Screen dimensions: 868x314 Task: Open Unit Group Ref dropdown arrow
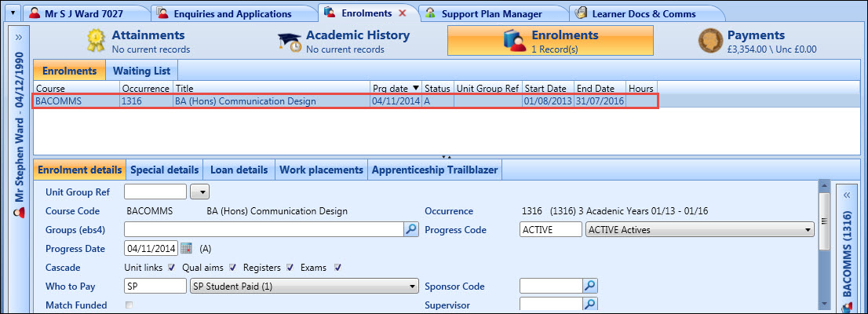(x=200, y=192)
